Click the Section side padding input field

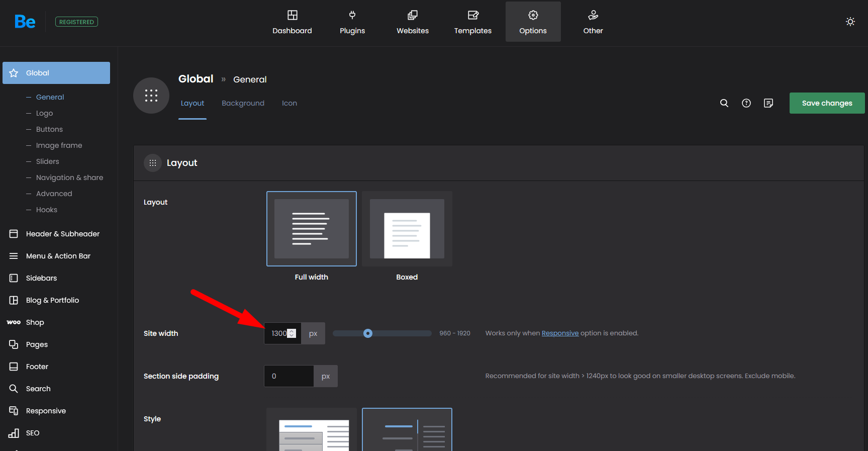288,376
